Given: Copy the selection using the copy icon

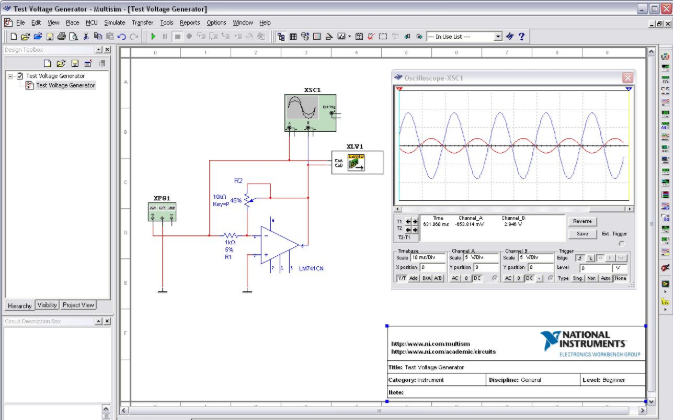Looking at the screenshot, I should [98, 37].
